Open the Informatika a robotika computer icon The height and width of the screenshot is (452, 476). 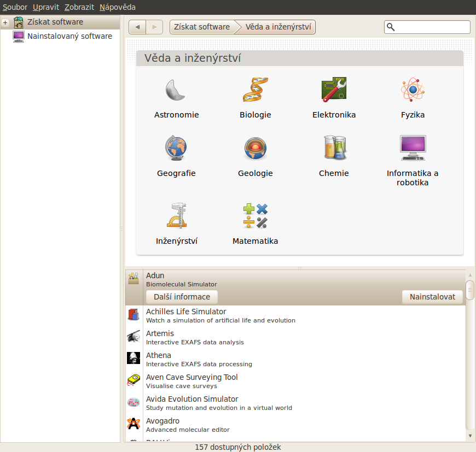coord(413,148)
